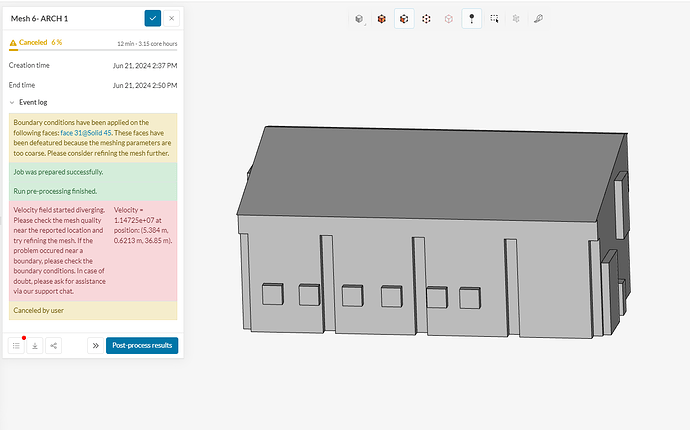Open the measure tape tool
This screenshot has height=430, width=690.
coord(538,19)
